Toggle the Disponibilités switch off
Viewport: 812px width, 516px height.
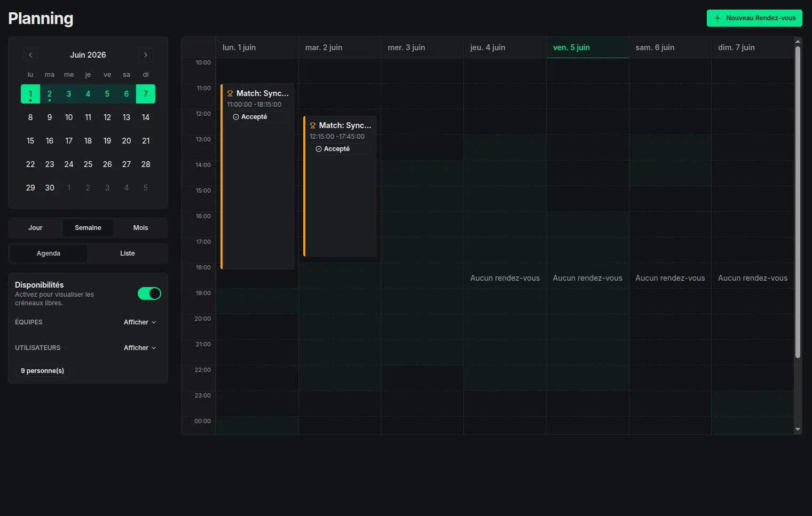(x=149, y=293)
